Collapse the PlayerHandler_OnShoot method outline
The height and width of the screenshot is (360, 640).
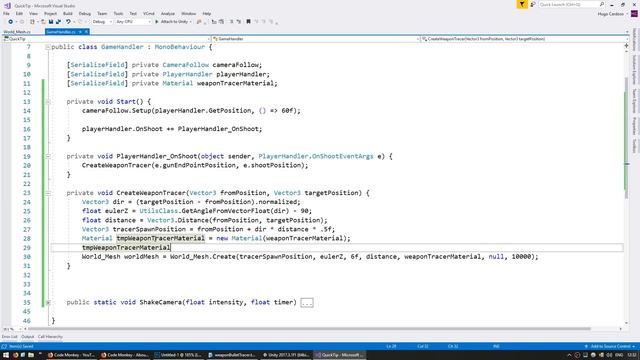tap(48, 156)
